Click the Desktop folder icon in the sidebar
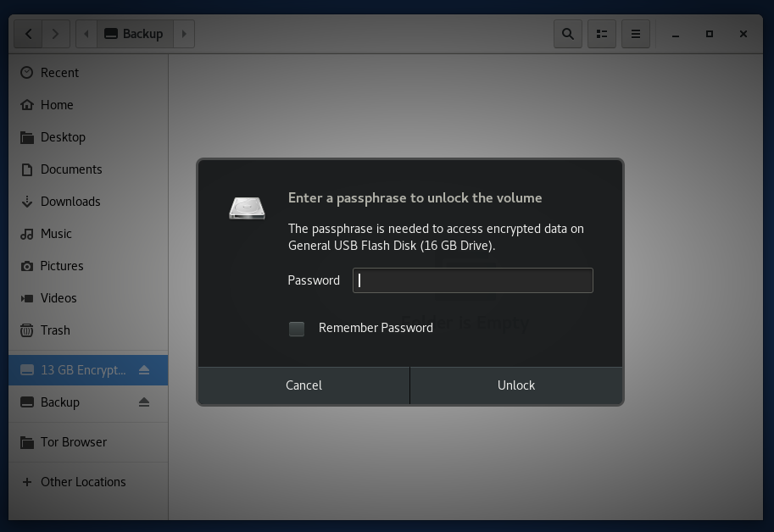Image resolution: width=774 pixels, height=532 pixels. pyautogui.click(x=26, y=137)
